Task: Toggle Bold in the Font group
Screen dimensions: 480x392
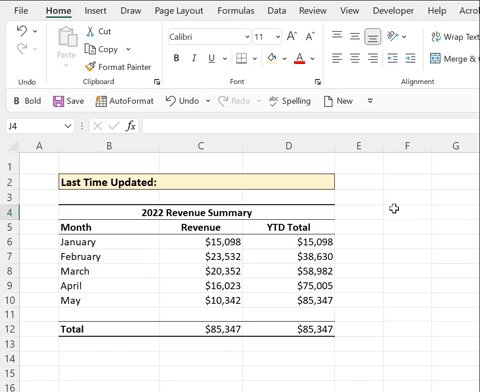Action: point(176,58)
